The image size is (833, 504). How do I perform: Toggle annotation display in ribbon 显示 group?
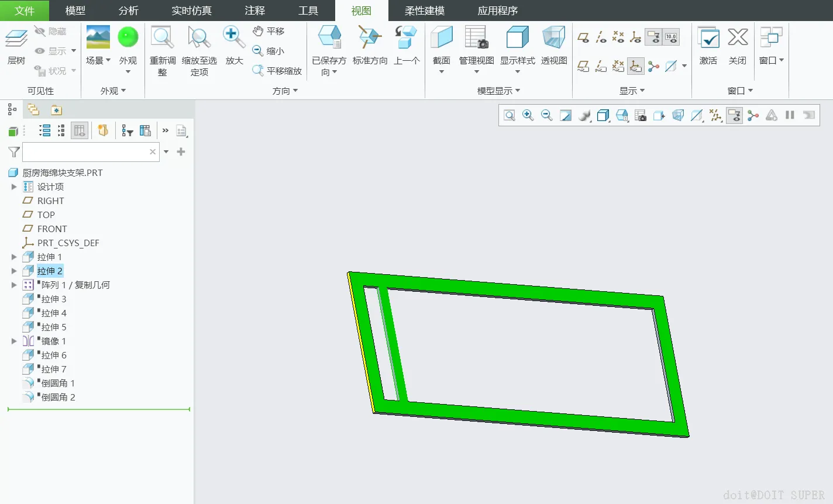[x=653, y=37]
